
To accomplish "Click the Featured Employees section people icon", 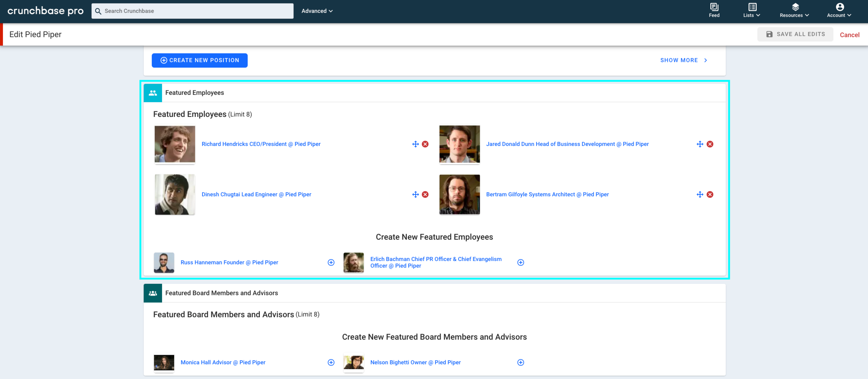I will 153,93.
